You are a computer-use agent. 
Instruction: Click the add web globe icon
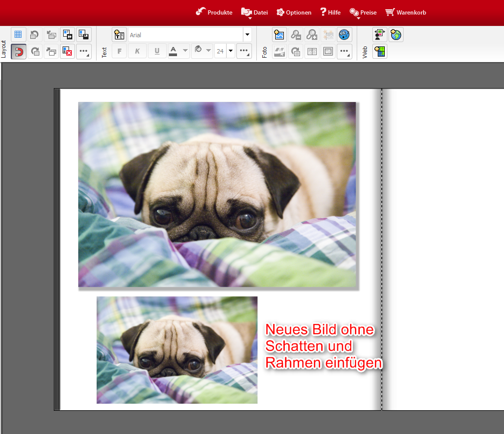pos(396,35)
